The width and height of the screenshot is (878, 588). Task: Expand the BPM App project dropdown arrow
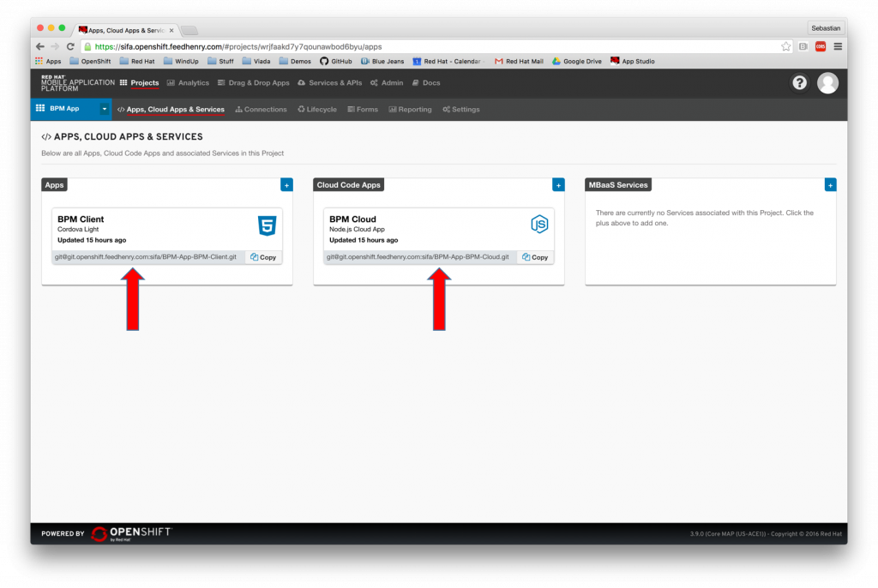[x=104, y=109]
